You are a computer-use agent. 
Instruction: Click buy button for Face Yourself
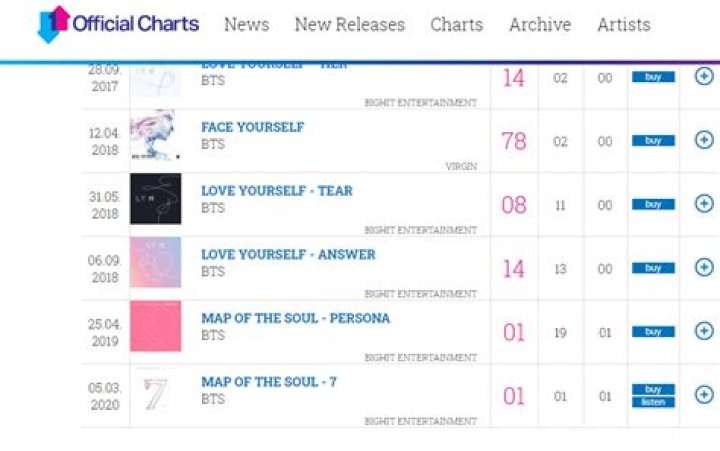pos(653,141)
